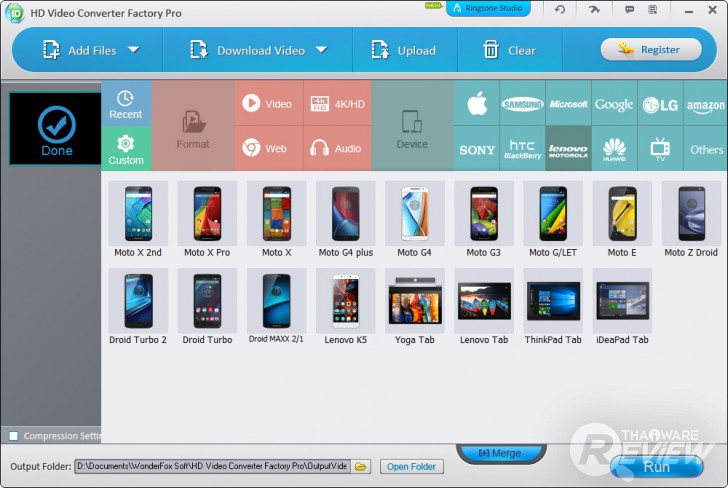This screenshot has height=488, width=728.
Task: Select the Droid Turbo profile
Action: [207, 307]
